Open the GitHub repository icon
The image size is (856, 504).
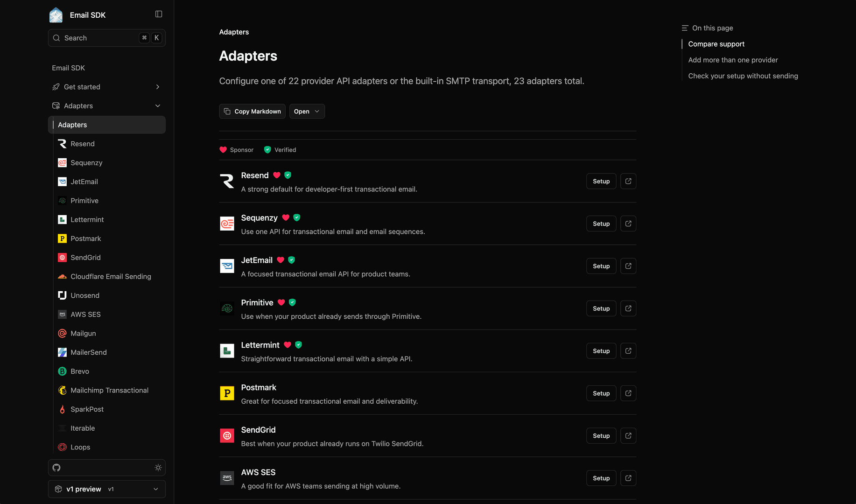pyautogui.click(x=56, y=468)
